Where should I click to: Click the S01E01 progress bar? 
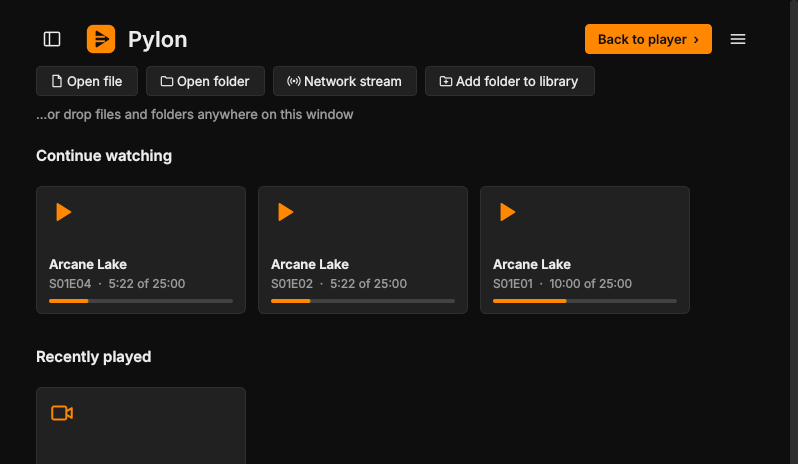(x=585, y=301)
